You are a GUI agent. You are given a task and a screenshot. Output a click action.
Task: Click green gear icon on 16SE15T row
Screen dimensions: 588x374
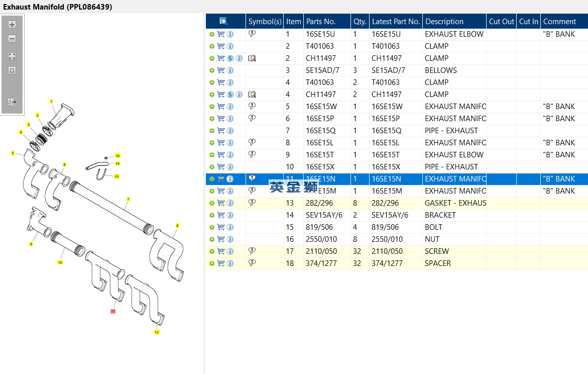[212, 155]
